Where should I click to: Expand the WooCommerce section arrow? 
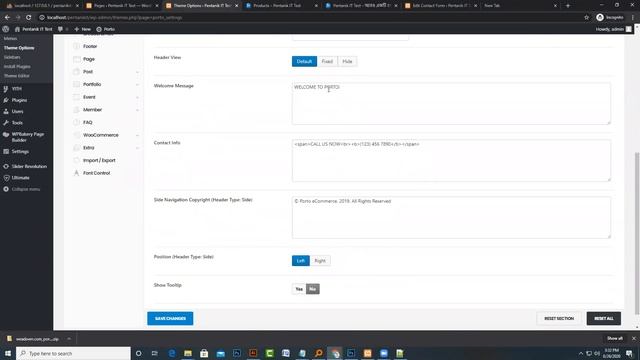137,135
